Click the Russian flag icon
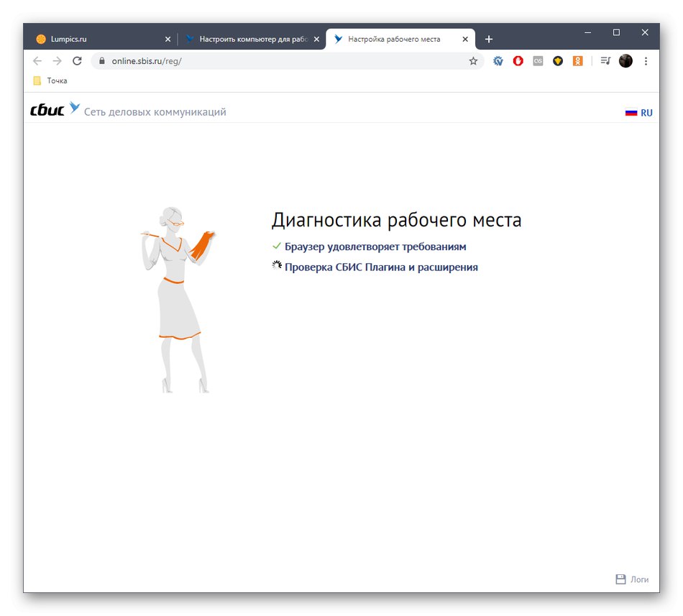Image resolution: width=683 pixels, height=616 pixels. pyautogui.click(x=631, y=112)
